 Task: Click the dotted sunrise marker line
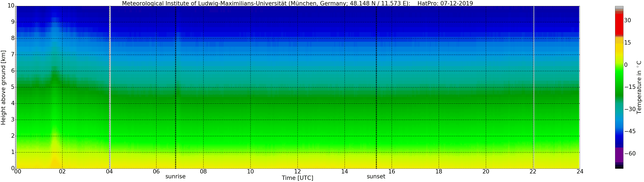pos(176,88)
